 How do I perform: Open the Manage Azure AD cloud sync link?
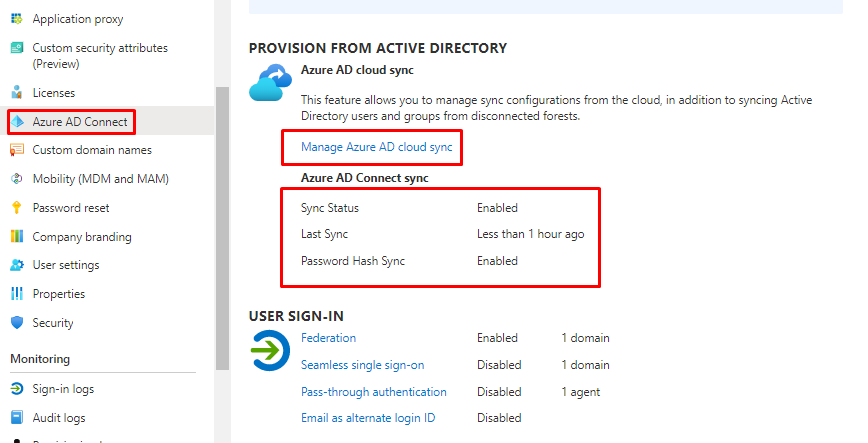pos(376,147)
